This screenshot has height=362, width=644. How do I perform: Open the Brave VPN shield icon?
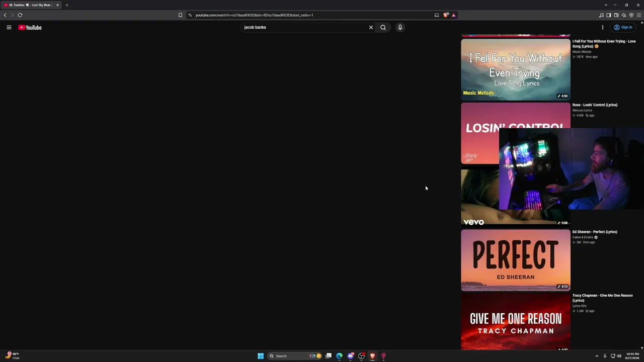631,15
